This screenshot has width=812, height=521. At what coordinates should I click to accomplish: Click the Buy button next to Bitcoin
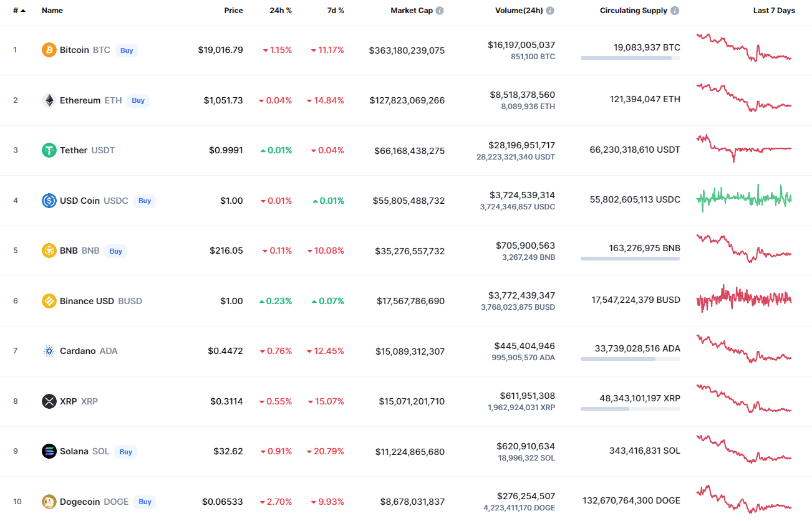pos(127,50)
